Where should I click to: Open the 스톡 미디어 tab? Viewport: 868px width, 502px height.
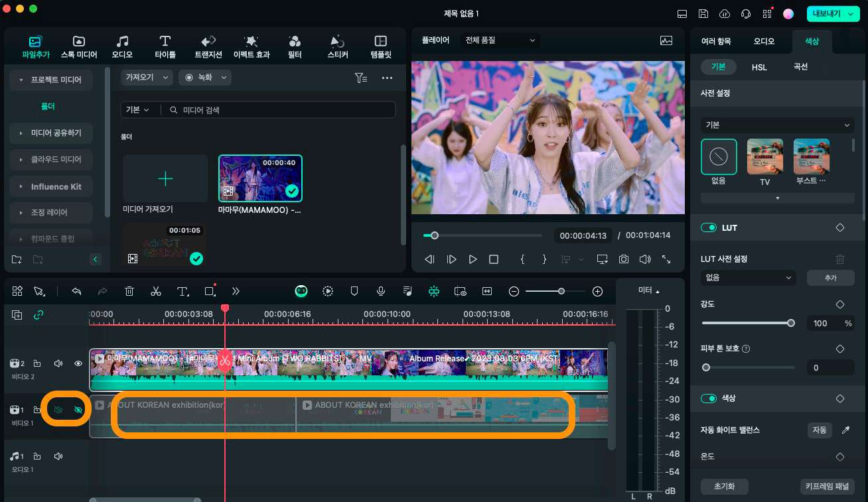tap(78, 47)
